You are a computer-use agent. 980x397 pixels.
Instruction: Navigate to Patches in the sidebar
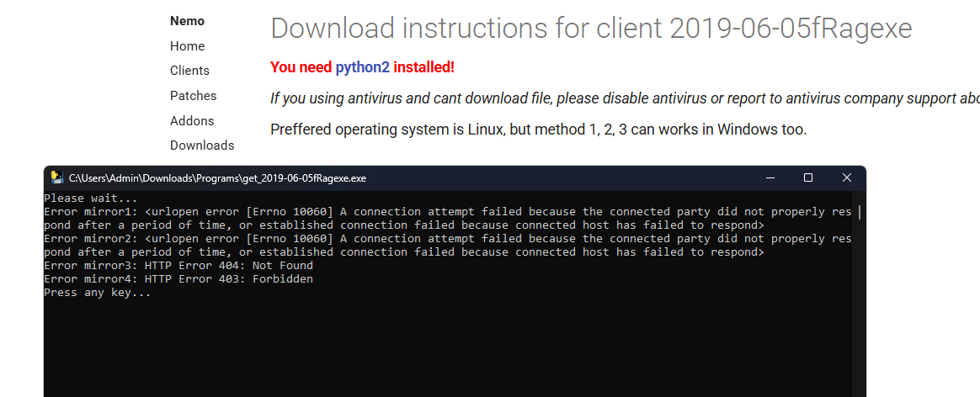click(x=193, y=96)
